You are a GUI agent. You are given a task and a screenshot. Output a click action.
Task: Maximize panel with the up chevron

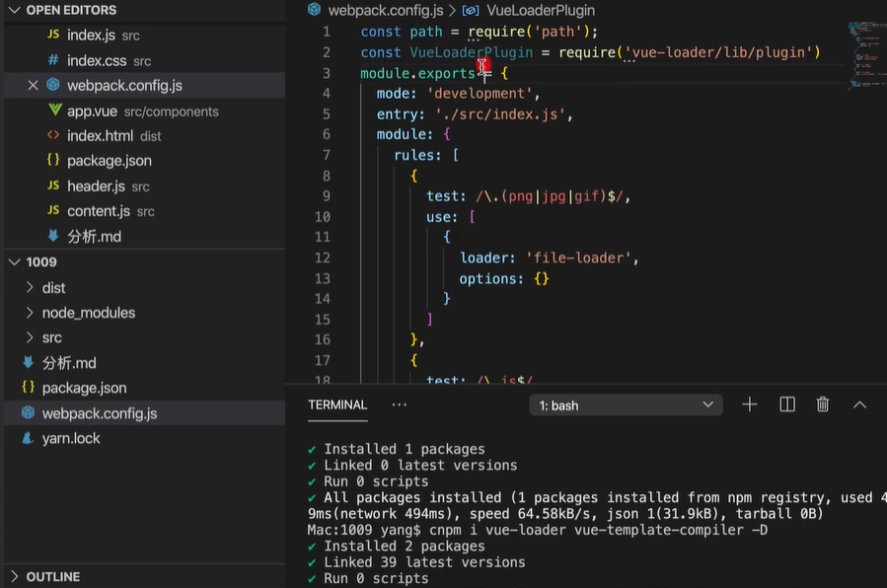859,404
